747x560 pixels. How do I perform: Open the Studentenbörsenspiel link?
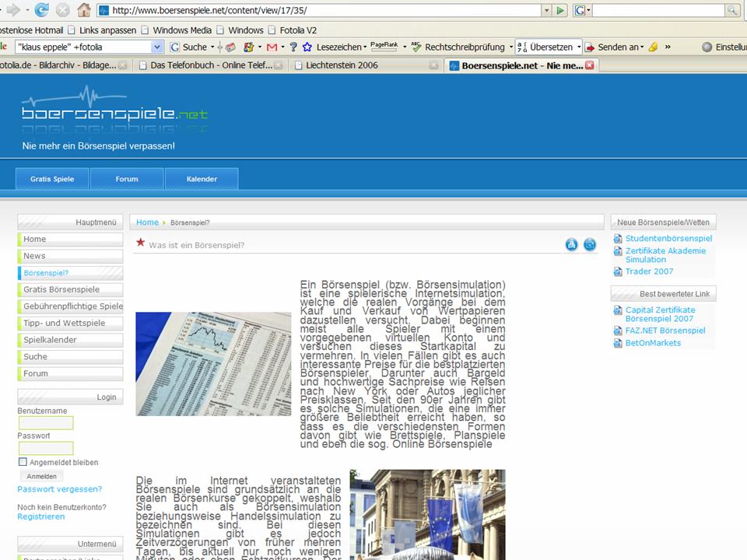pos(668,239)
